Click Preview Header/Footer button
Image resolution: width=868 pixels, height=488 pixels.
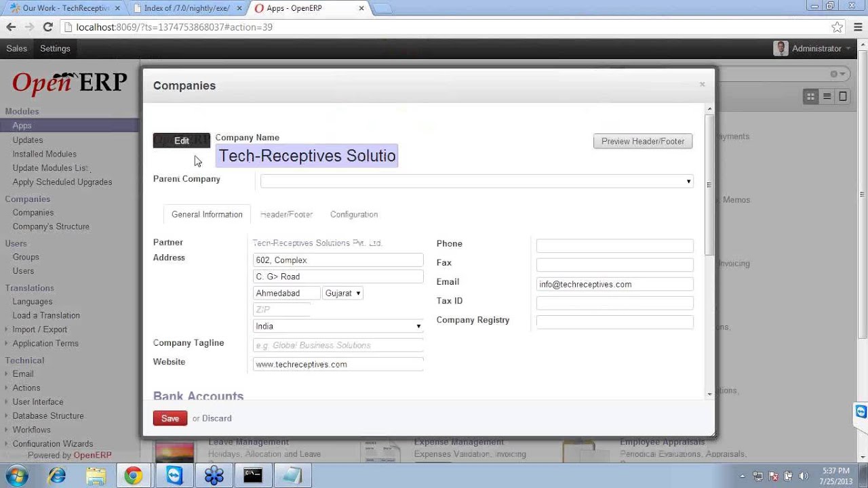pyautogui.click(x=643, y=141)
